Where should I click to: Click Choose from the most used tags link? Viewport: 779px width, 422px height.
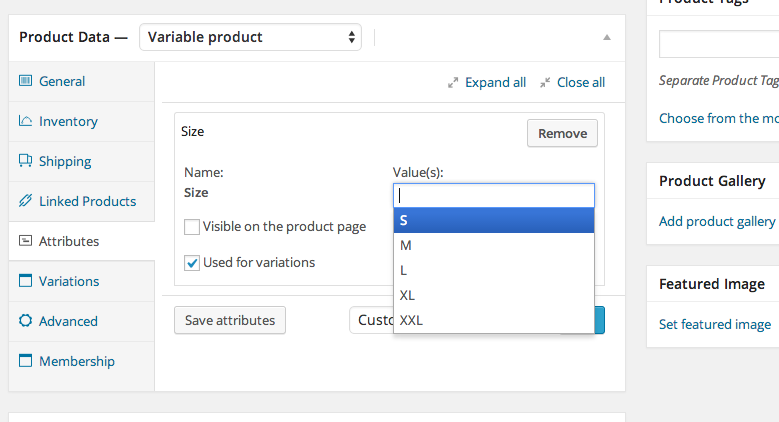(718, 118)
